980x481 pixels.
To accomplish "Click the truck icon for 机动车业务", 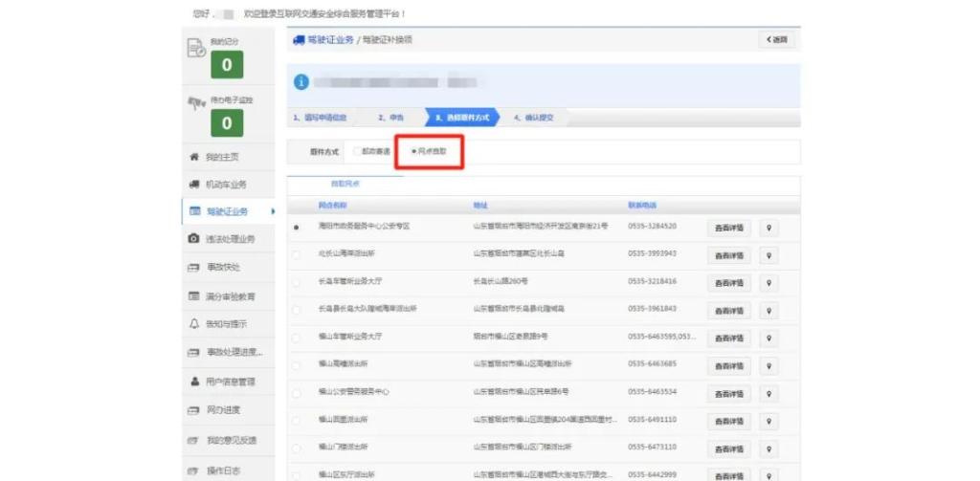I will [x=194, y=184].
